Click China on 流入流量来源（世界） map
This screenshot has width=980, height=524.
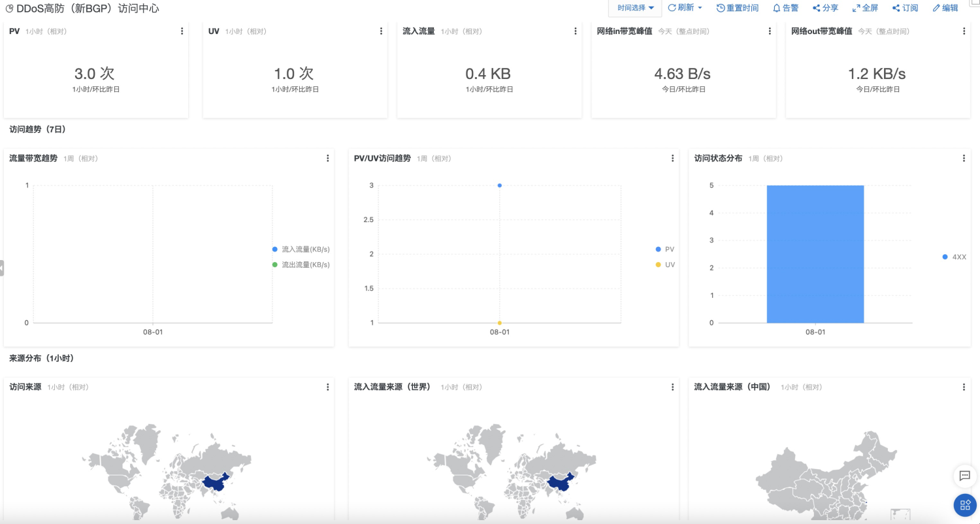tap(561, 482)
